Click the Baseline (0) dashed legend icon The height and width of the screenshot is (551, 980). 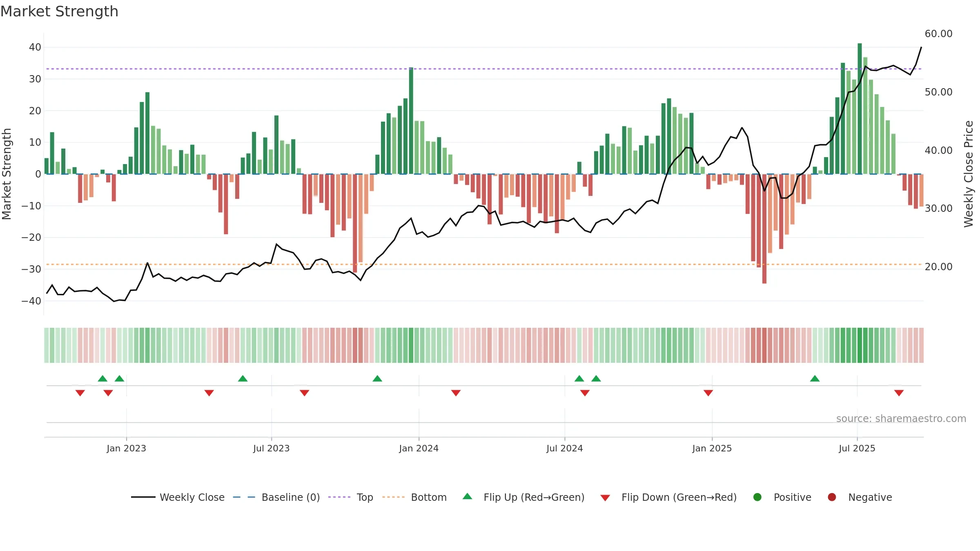(244, 497)
